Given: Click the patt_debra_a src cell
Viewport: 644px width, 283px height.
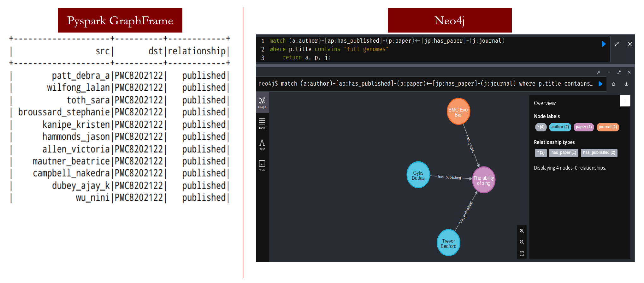Looking at the screenshot, I should point(81,75).
